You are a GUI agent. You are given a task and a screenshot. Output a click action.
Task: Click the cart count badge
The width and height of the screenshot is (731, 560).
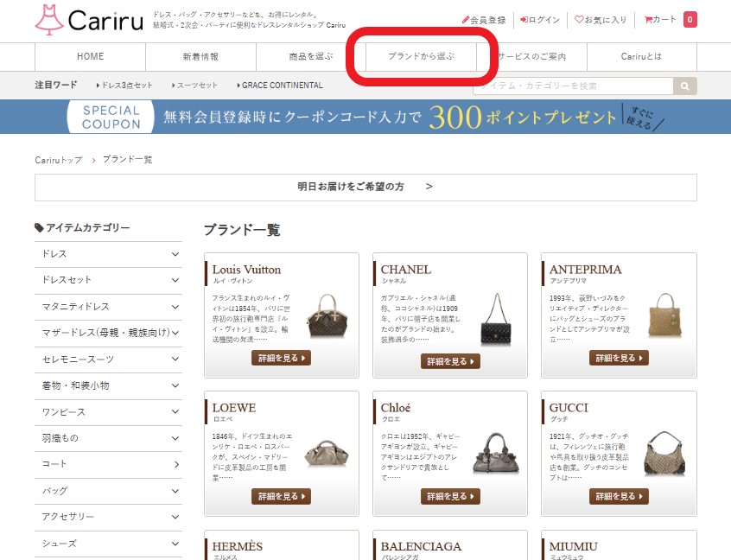[x=690, y=20]
